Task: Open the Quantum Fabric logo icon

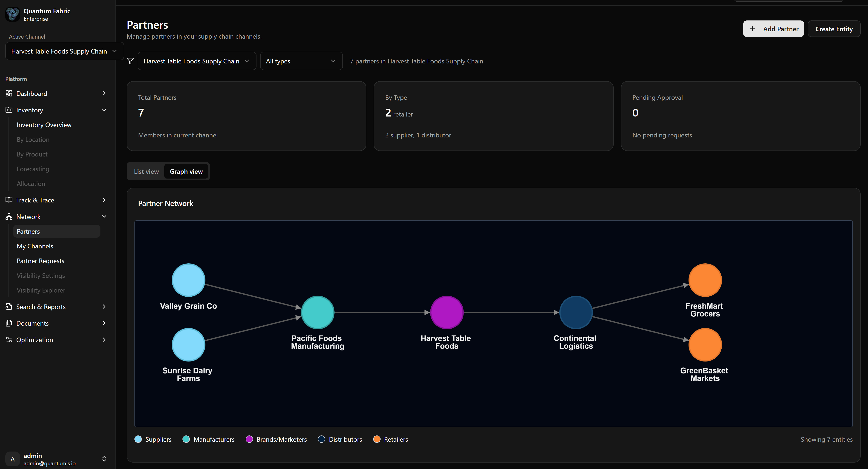Action: (12, 14)
